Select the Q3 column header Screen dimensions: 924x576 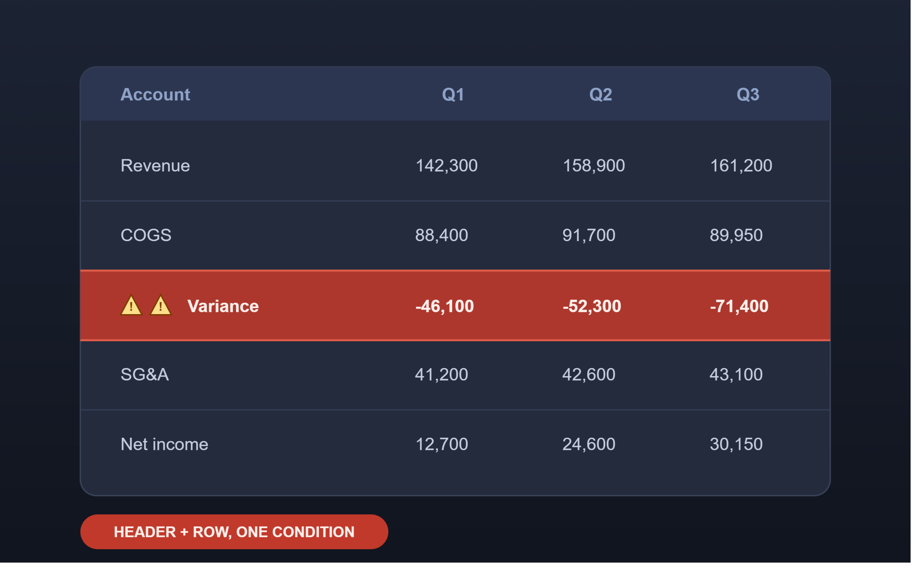pyautogui.click(x=748, y=95)
